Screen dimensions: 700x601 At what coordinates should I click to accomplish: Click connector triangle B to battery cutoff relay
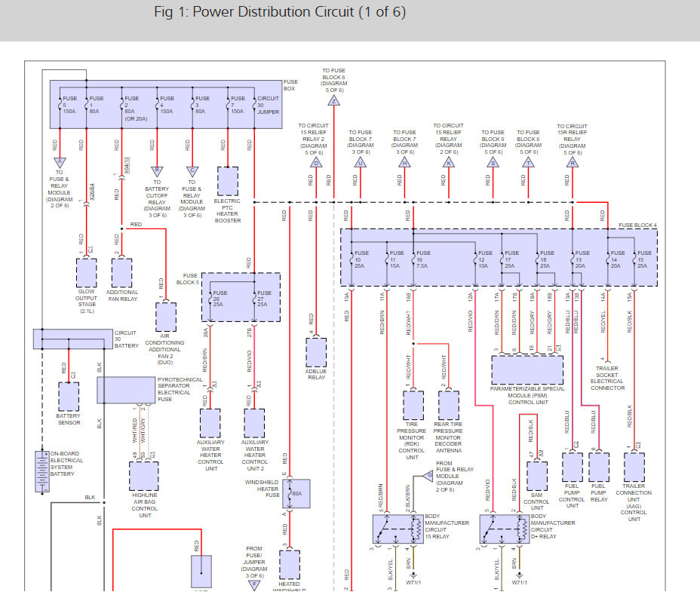(x=157, y=172)
